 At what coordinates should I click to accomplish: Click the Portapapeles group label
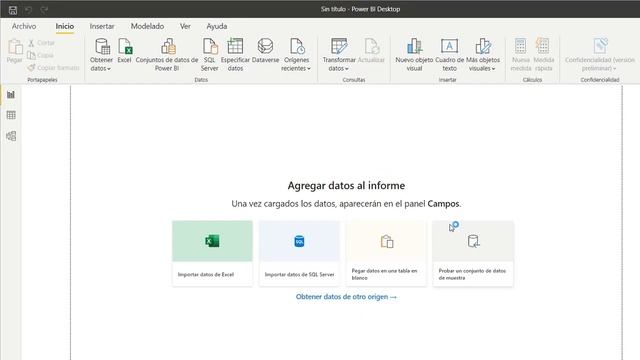tap(42, 80)
